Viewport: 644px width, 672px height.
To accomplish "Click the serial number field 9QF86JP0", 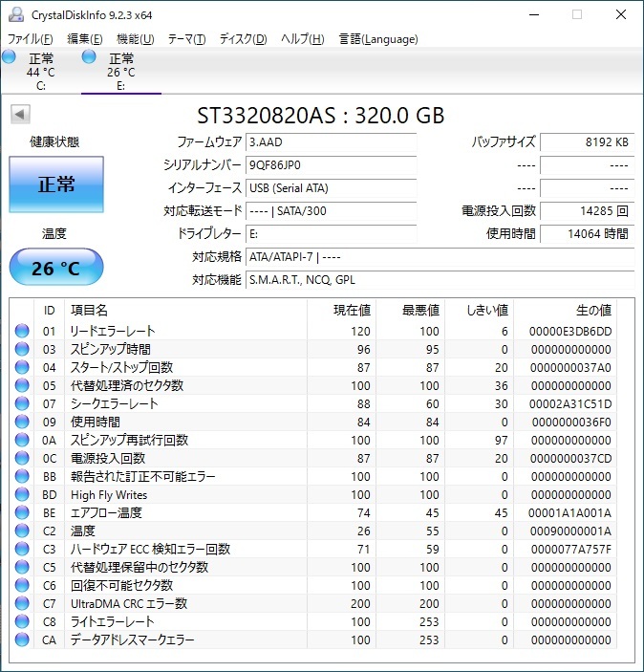I will (x=331, y=165).
